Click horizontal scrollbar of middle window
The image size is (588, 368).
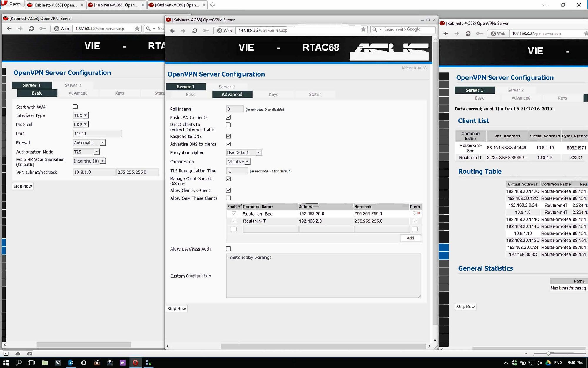pyautogui.click(x=323, y=346)
